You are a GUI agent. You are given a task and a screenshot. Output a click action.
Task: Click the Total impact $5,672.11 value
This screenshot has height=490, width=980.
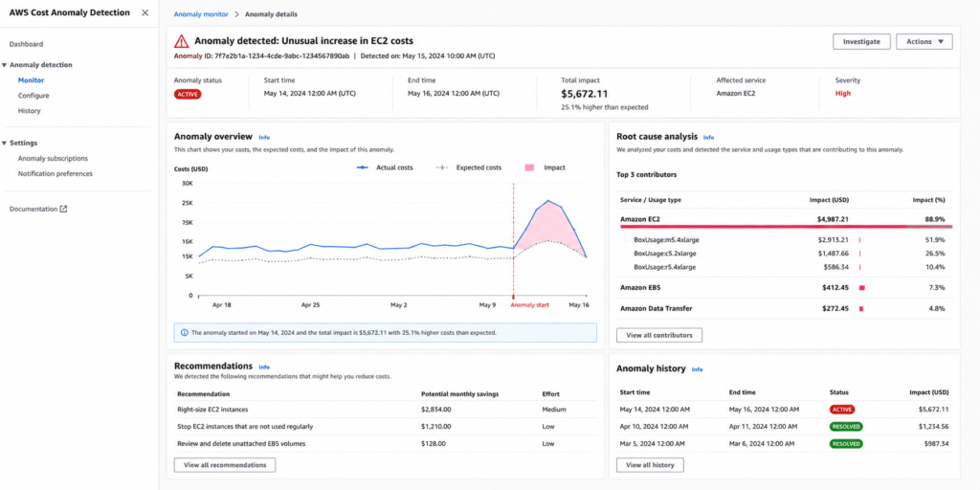tap(585, 94)
